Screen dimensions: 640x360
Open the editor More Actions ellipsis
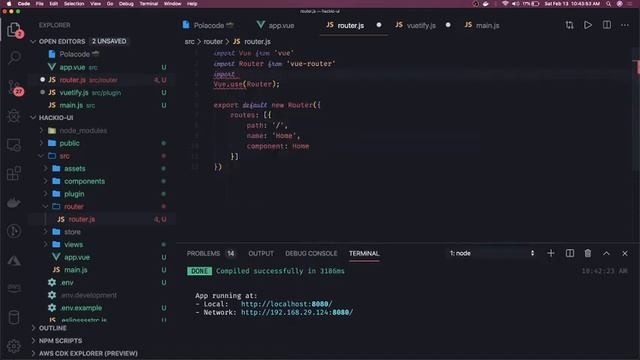(x=625, y=25)
